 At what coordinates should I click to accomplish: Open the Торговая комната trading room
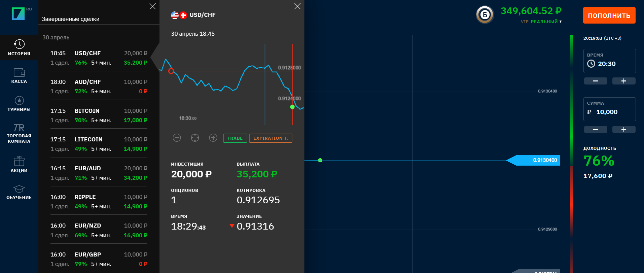pyautogui.click(x=19, y=134)
